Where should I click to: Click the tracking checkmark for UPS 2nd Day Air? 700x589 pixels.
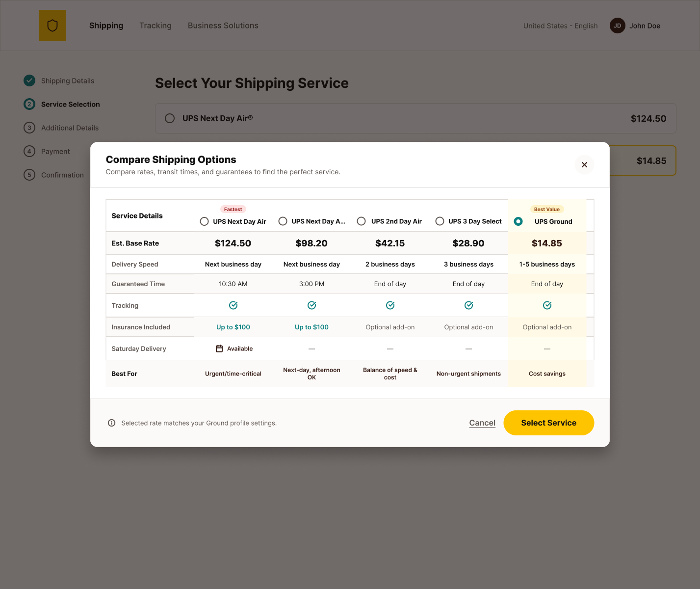(x=390, y=305)
